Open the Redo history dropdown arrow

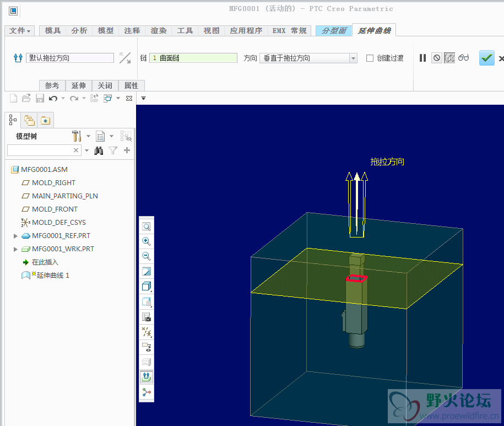coord(84,98)
